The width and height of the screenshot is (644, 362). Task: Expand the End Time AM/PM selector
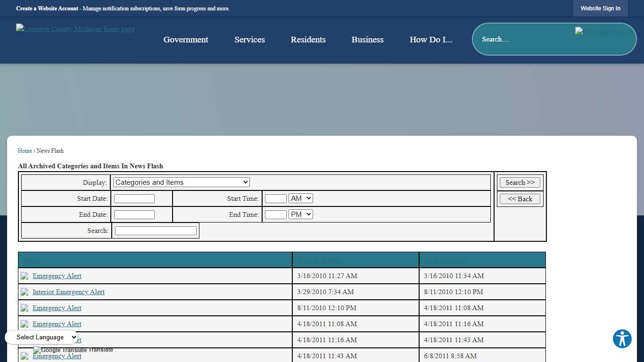(x=300, y=214)
